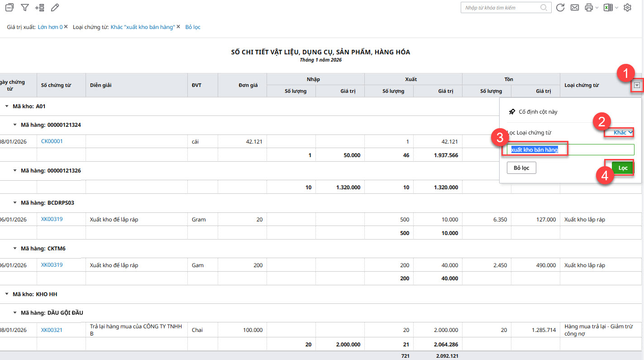Send the report by email icon
The height and width of the screenshot is (360, 644).
tap(574, 8)
